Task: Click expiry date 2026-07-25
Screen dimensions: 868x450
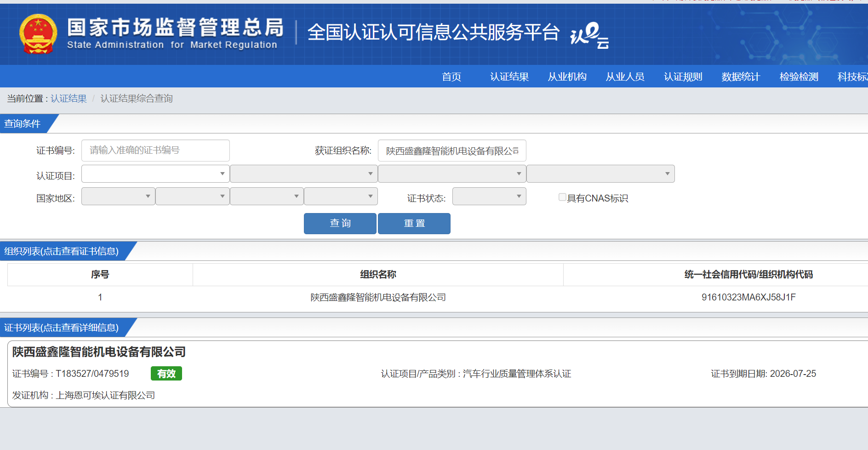Action: pos(793,374)
